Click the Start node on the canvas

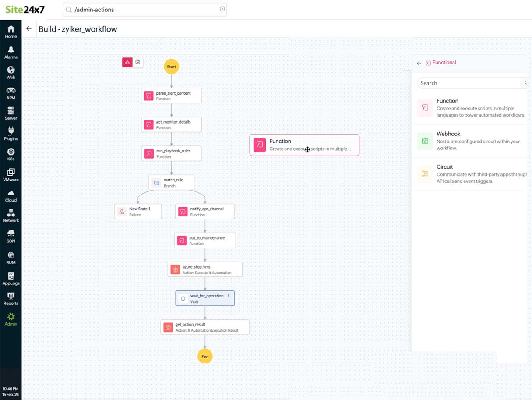(171, 67)
